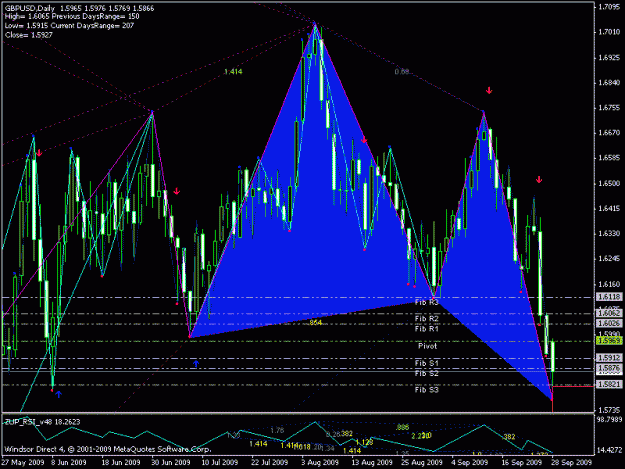Click the 1.6925 price axis value
Viewport: 625px width, 469px height.
(x=609, y=58)
